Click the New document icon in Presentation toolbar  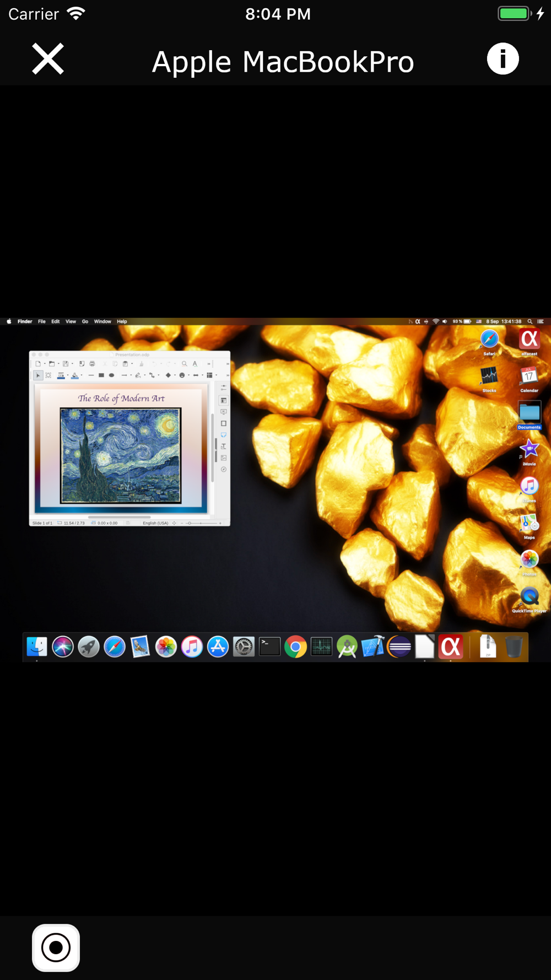tap(37, 364)
